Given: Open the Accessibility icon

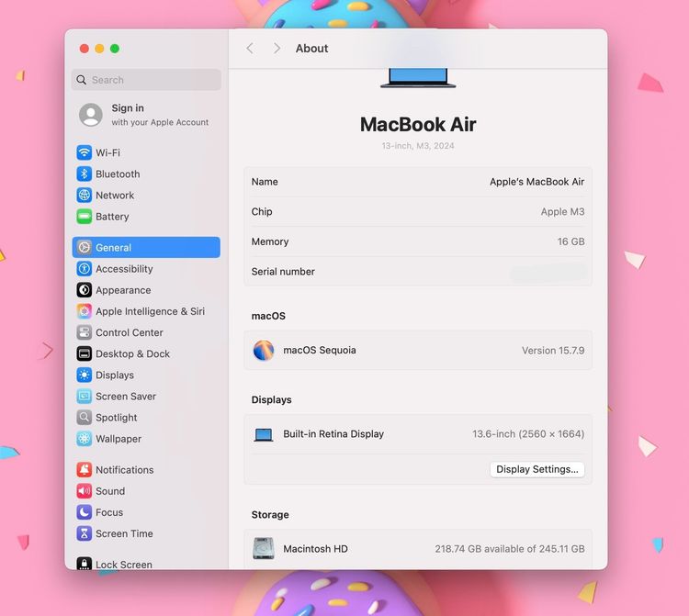Looking at the screenshot, I should coord(84,269).
